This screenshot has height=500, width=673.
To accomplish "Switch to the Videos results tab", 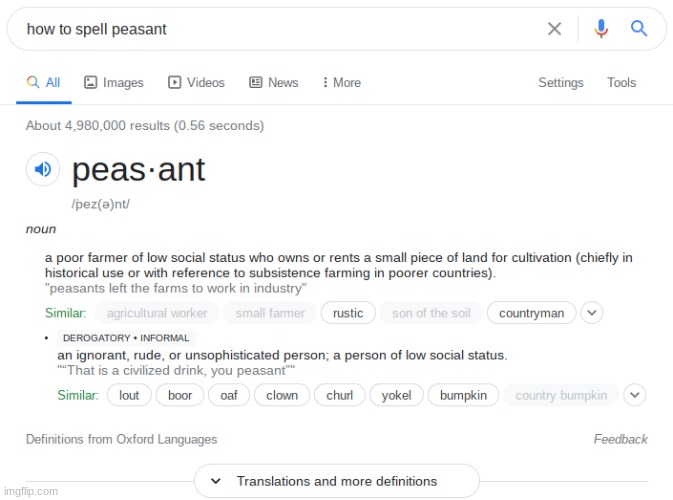I will click(x=196, y=82).
